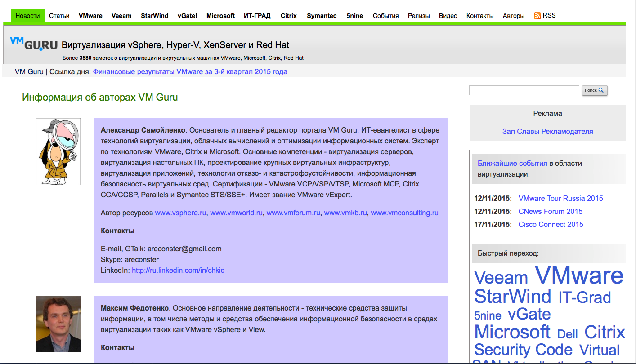The image size is (636, 364).
Task: Open the www.vmkb.ru link
Action: (x=345, y=213)
